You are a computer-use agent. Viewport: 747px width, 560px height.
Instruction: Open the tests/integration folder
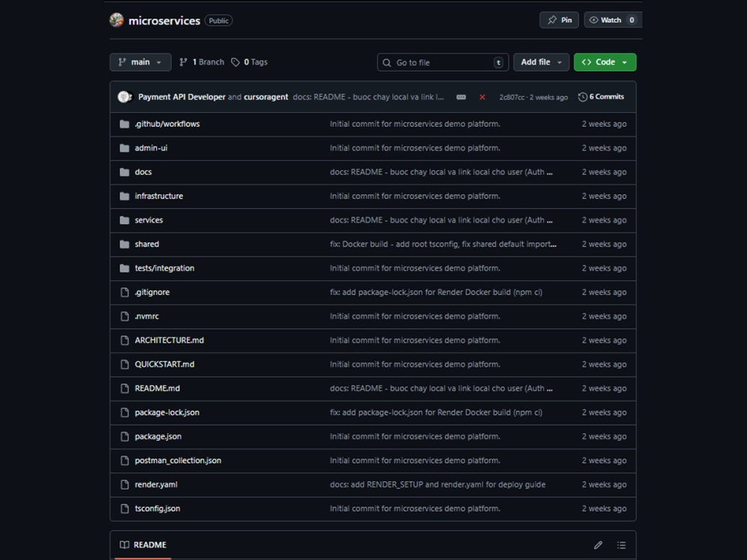[164, 268]
